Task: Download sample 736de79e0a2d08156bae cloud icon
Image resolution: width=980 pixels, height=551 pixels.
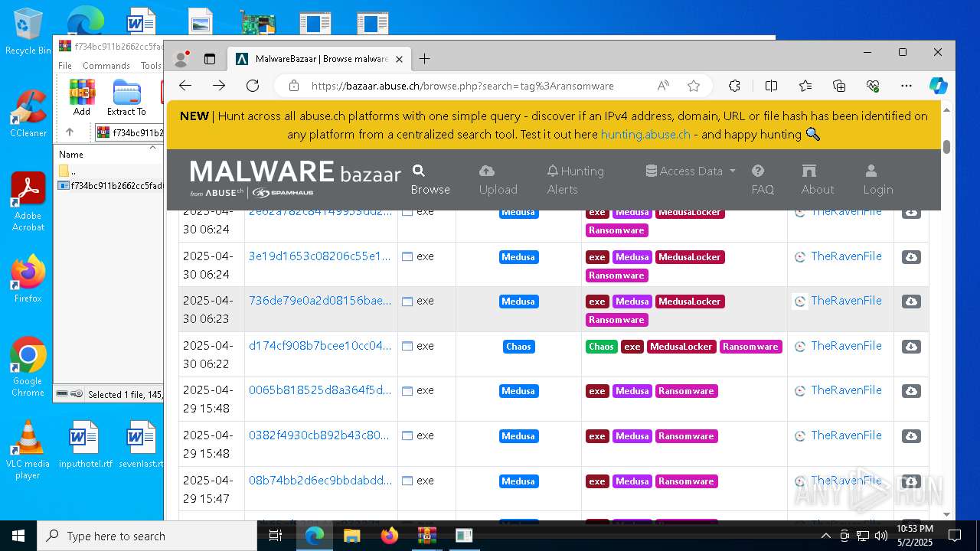Action: (911, 302)
